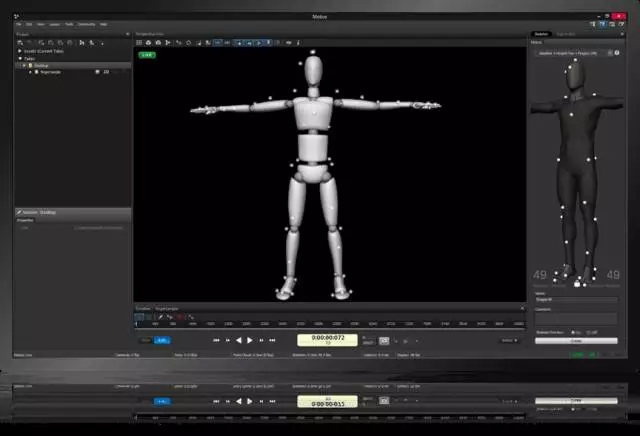
Task: Select the highlighted session folder row
Action: (73, 65)
